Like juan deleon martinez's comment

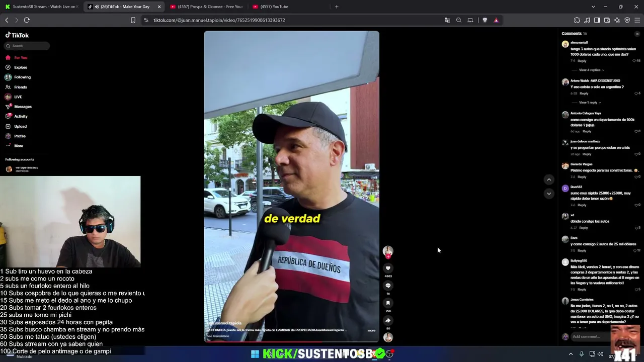coord(636,154)
